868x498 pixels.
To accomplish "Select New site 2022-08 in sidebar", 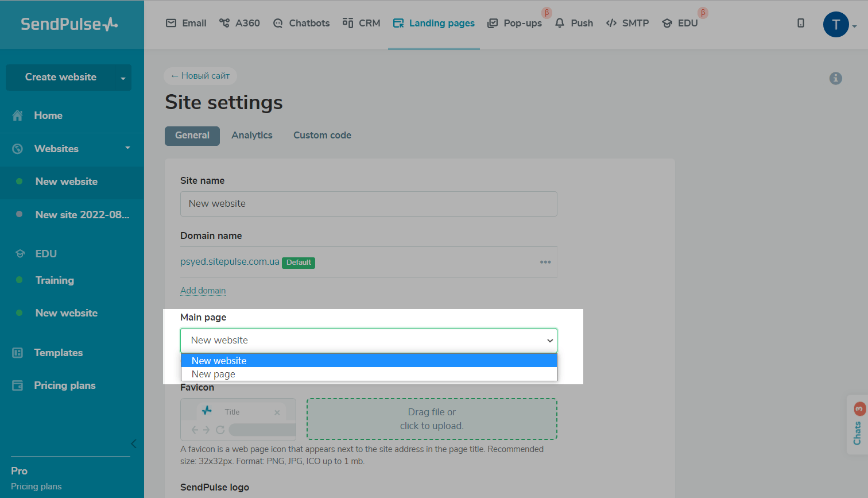I will point(82,214).
